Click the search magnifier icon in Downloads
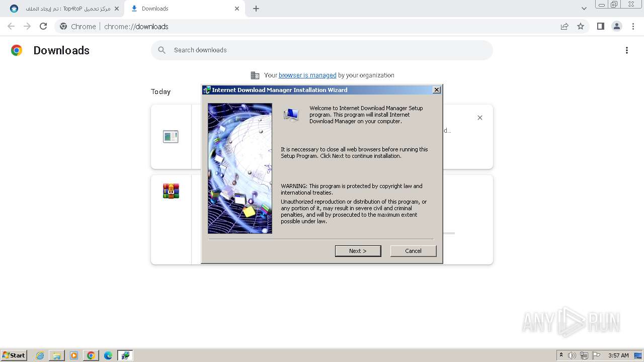 [162, 50]
